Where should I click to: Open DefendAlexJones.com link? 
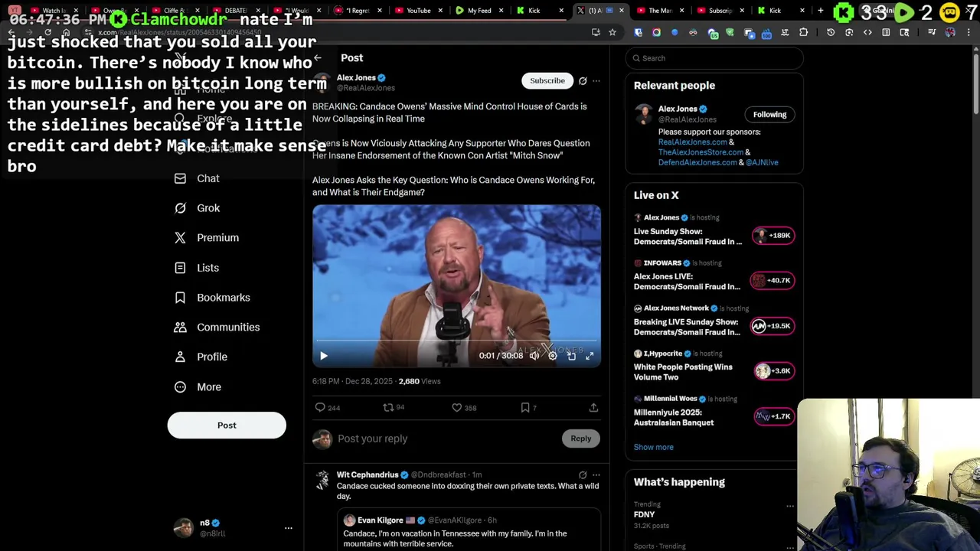[697, 162]
